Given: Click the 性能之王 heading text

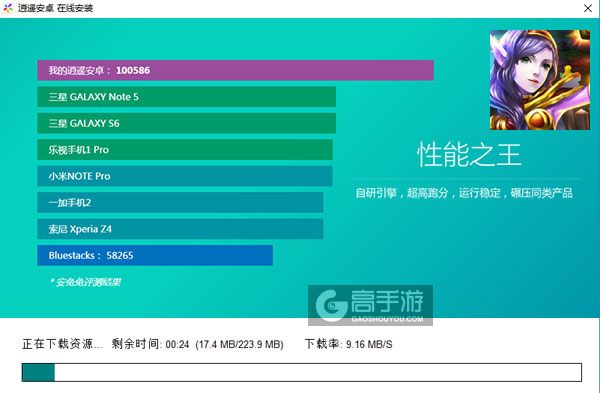Looking at the screenshot, I should [x=469, y=155].
